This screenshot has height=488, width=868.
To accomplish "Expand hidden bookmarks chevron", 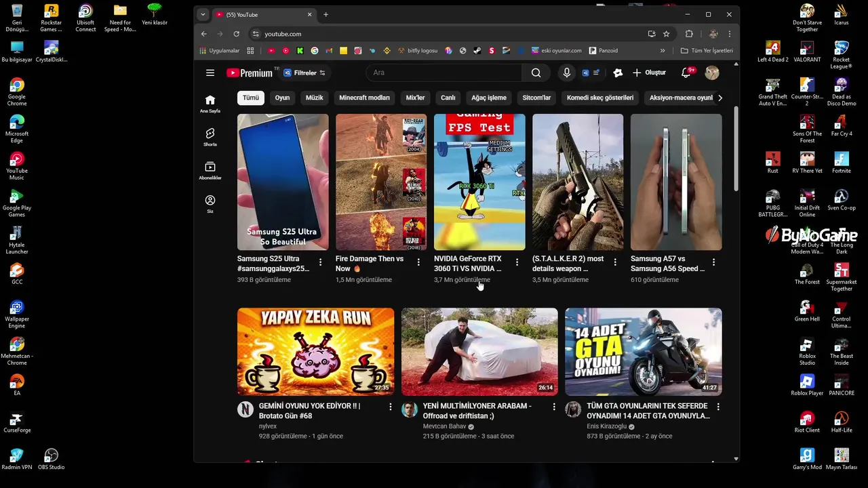I will [x=663, y=51].
